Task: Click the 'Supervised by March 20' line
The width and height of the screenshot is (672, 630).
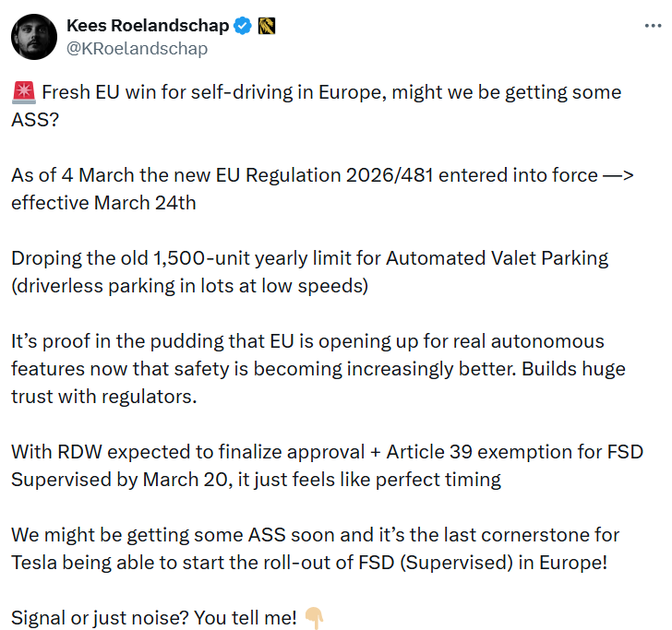Action: 122,480
